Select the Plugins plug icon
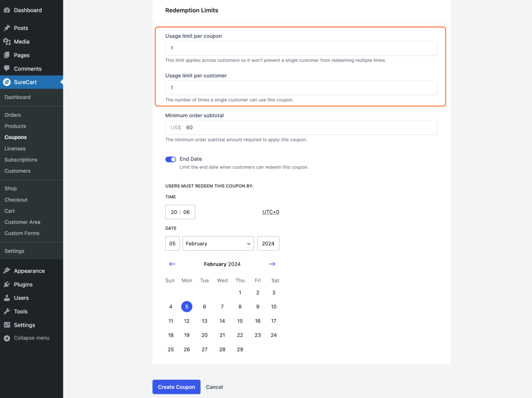 (x=7, y=284)
